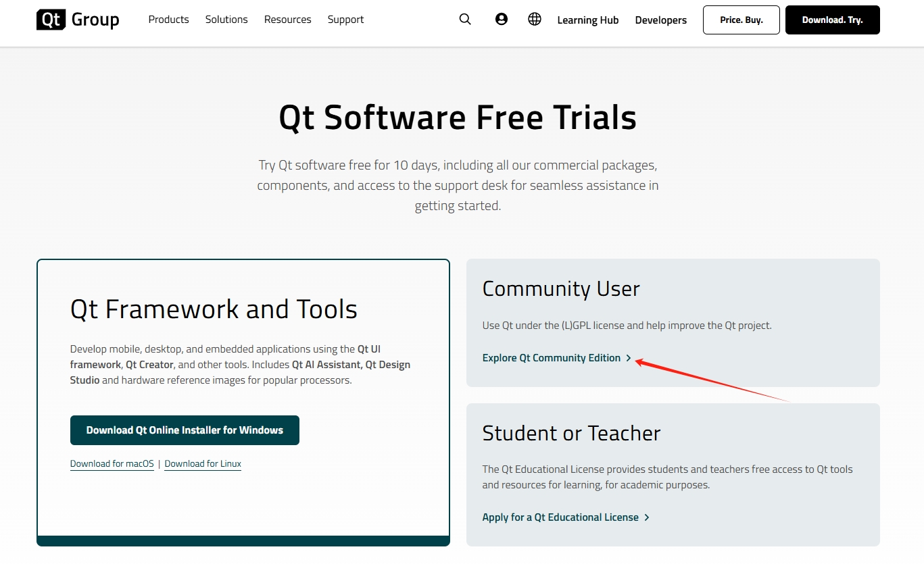Click the Qt Group logo
This screenshot has width=924, height=564.
coord(78,20)
